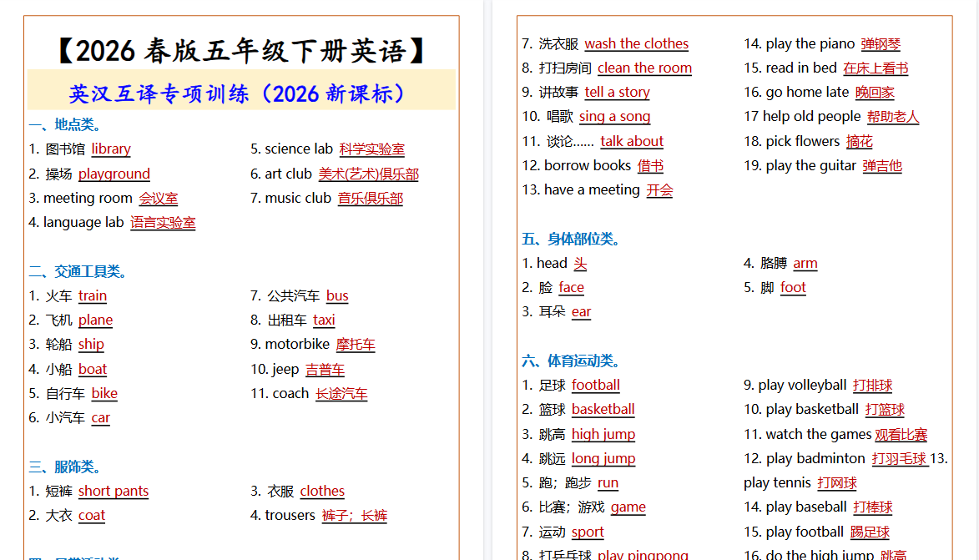Click the "打羽毛球" answer for badminton
The image size is (979, 560).
pos(899,458)
